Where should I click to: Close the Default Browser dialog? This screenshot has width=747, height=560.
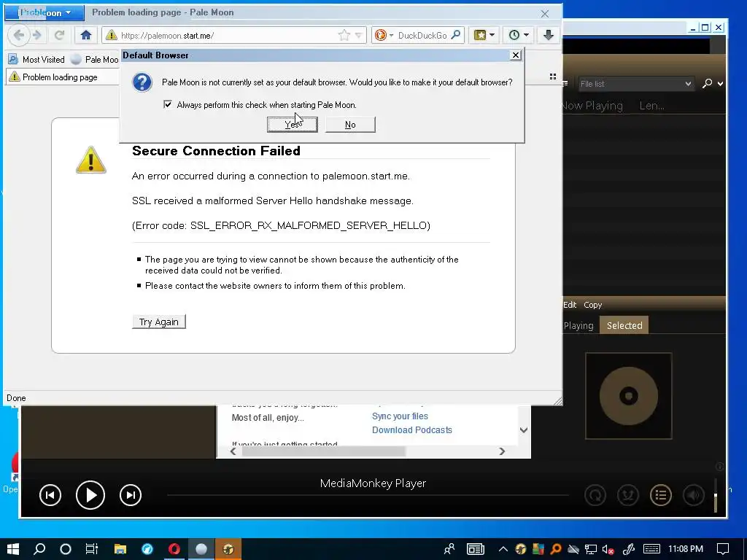coord(516,55)
